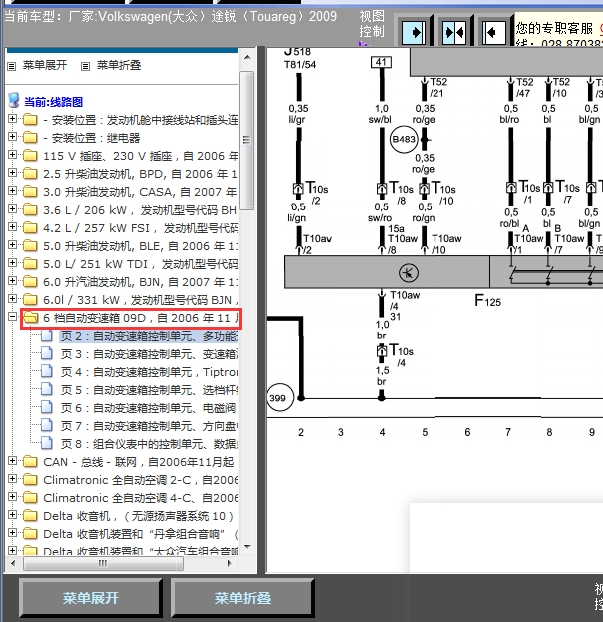
Task: Click the F125 component label
Action: (488, 301)
